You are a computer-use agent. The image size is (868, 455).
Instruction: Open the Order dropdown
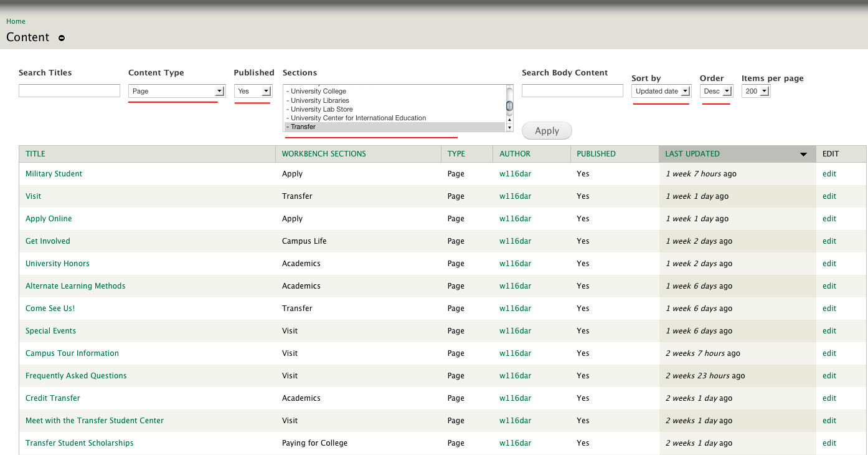716,91
